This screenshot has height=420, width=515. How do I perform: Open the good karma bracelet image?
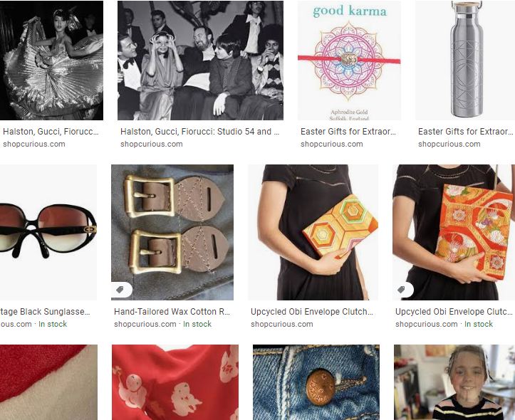(x=349, y=61)
